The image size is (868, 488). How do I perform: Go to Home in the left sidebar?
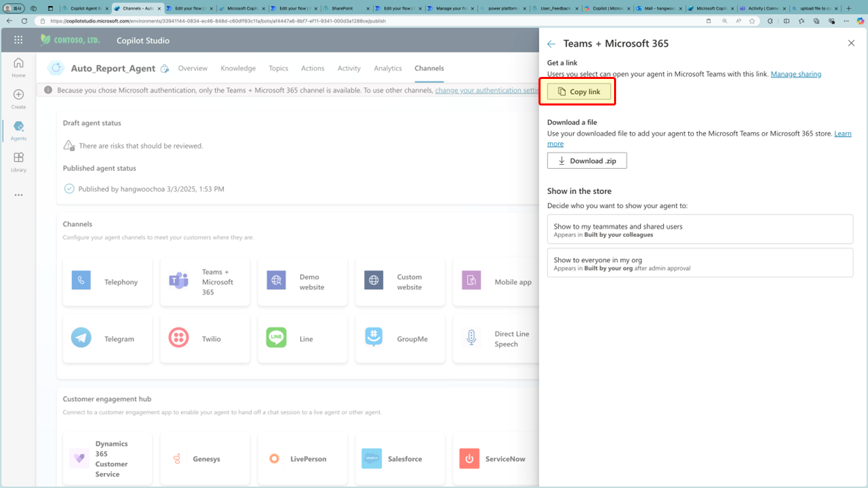pos(18,67)
